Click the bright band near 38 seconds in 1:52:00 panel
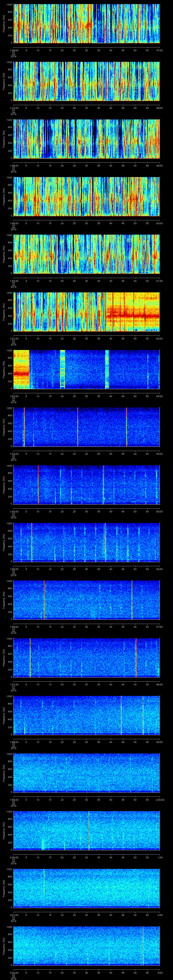This screenshot has width=173, height=980. coord(107,369)
